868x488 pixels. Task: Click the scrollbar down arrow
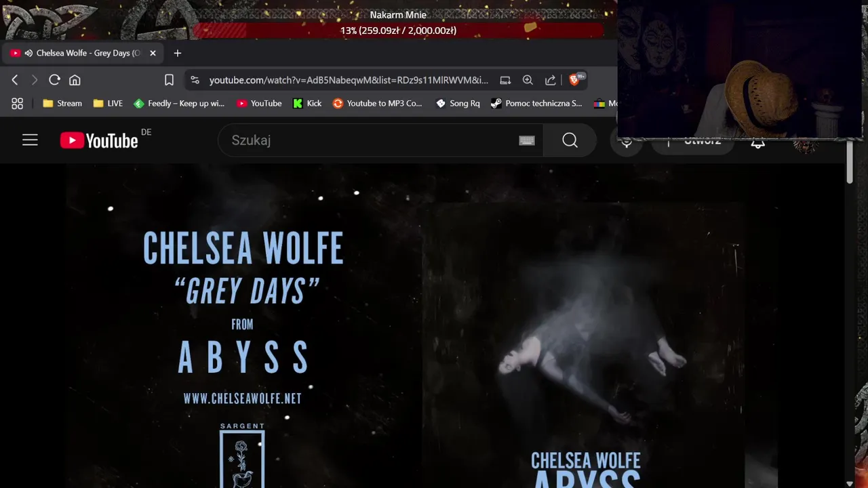[850, 483]
